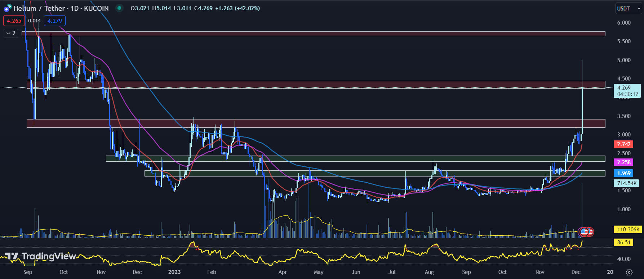Click the green market status indicator
This screenshot has height=279, width=644.
119,8
